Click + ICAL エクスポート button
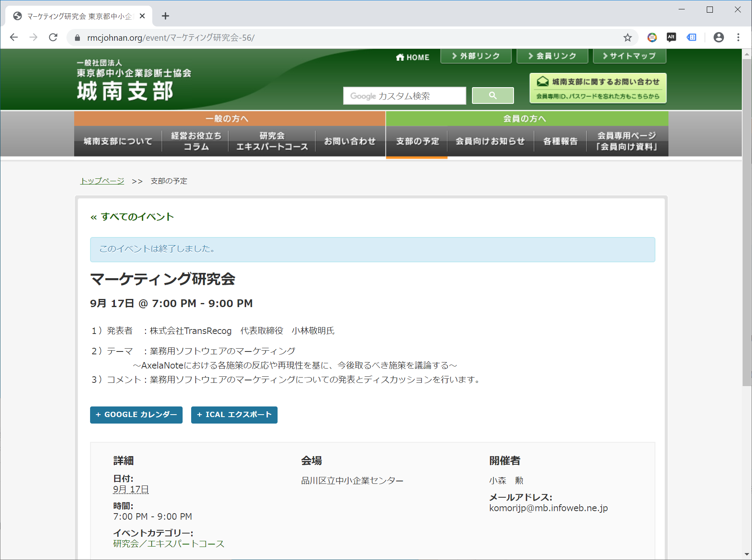This screenshot has width=752, height=560. (234, 415)
